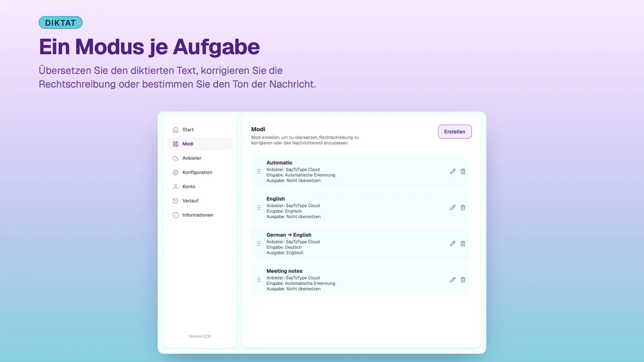
Task: Select the German → English mode title
Action: (289, 235)
